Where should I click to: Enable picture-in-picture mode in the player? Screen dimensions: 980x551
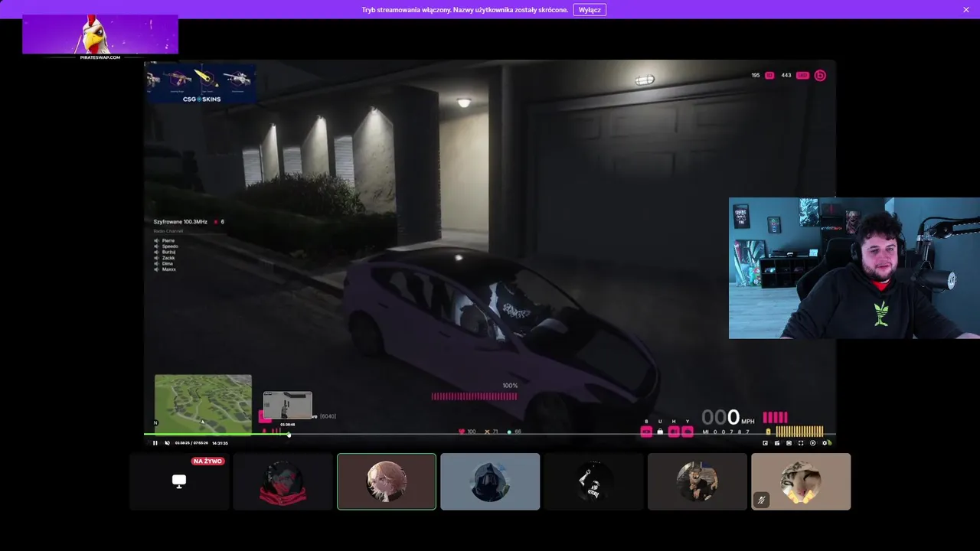pos(765,443)
